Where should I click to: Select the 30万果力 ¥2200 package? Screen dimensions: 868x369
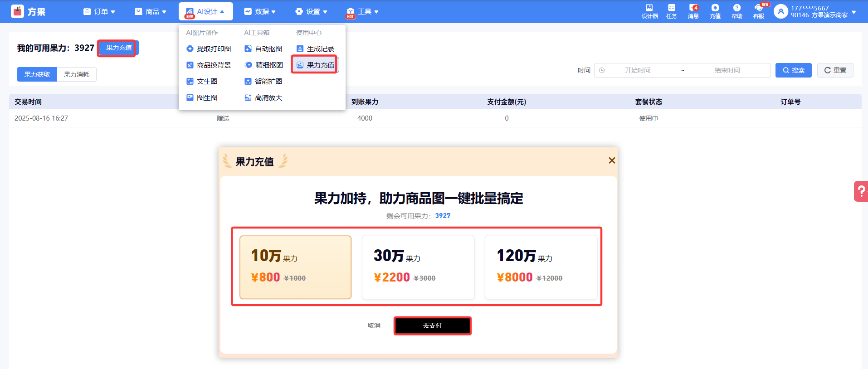(418, 267)
